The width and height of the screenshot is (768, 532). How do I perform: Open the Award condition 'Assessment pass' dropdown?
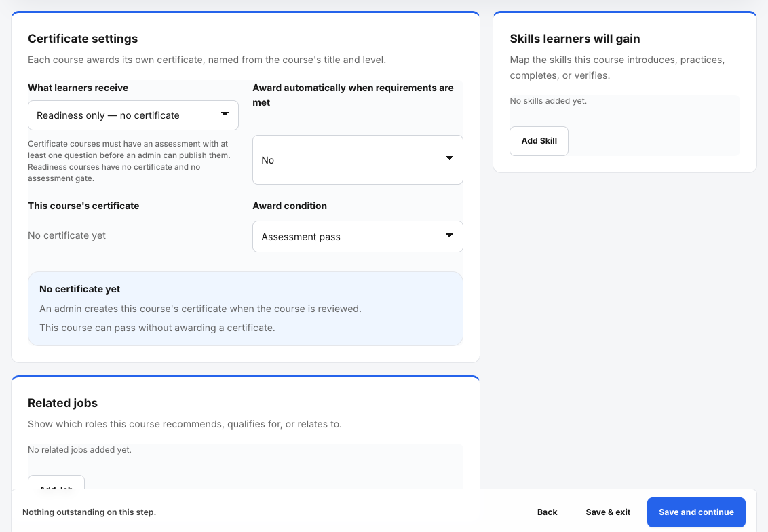coord(358,237)
